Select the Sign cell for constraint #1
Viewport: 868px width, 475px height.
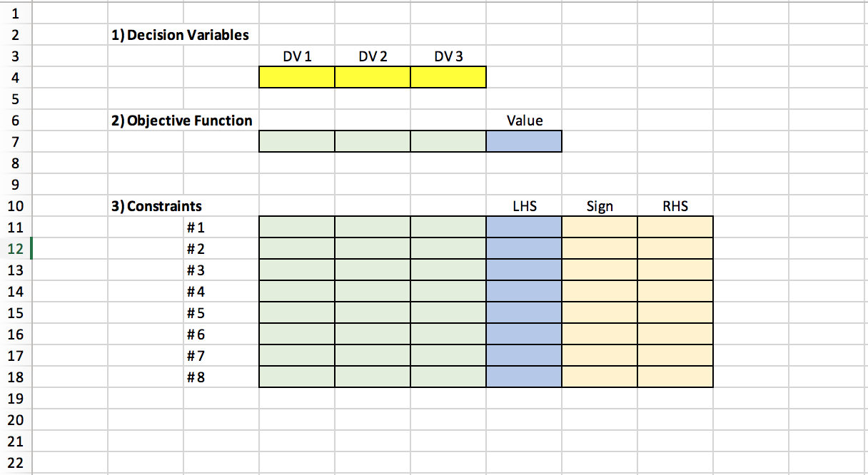coord(600,227)
